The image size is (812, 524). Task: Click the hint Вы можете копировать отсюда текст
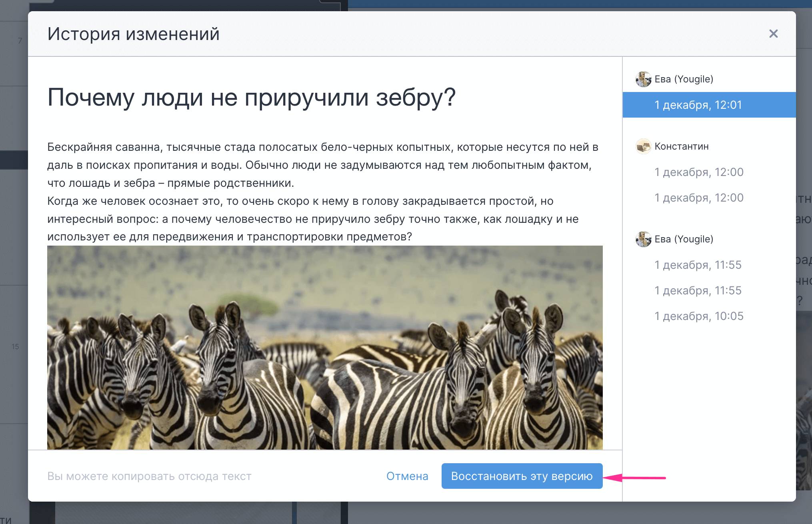pyautogui.click(x=149, y=476)
